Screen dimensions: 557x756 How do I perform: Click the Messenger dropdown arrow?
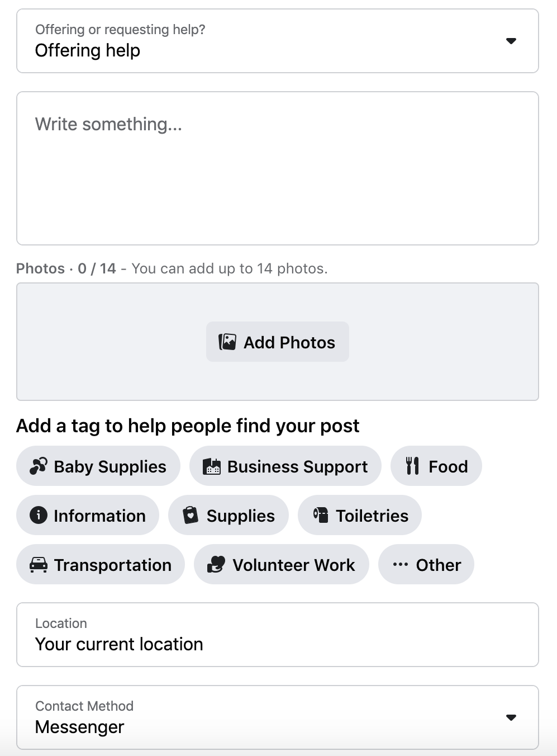[511, 717]
